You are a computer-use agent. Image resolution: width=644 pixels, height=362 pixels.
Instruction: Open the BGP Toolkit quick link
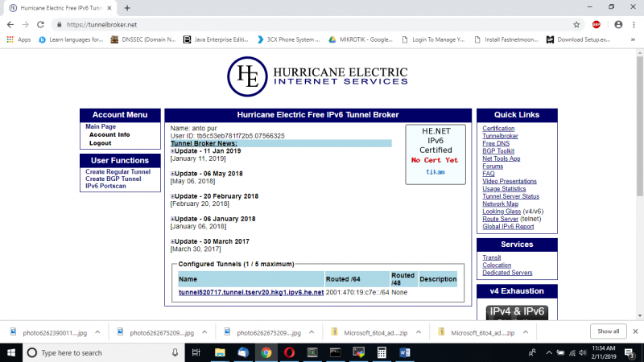[498, 151]
